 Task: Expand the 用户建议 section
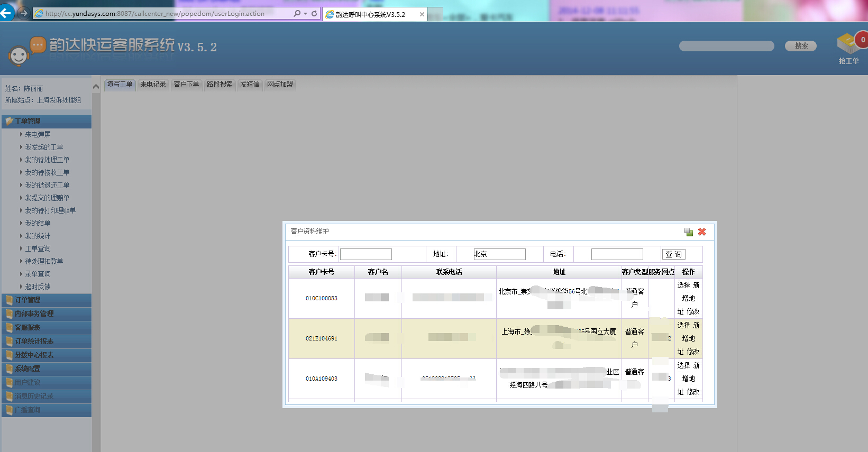(47, 383)
